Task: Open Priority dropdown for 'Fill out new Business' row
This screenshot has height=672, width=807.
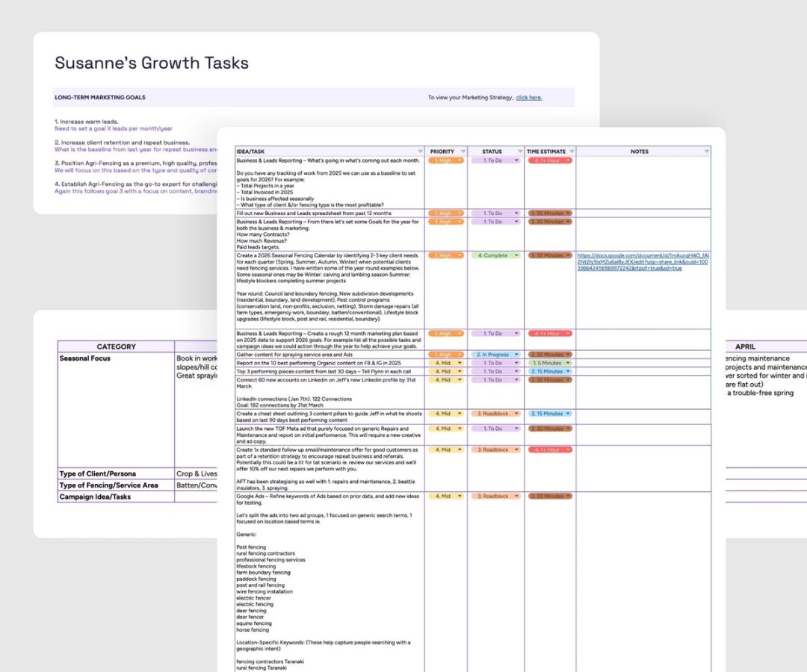Action: 445,213
